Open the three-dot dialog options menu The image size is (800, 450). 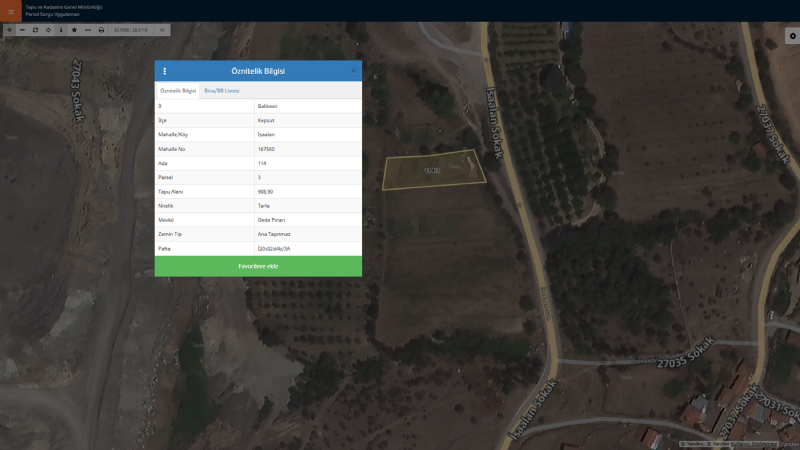tap(165, 71)
